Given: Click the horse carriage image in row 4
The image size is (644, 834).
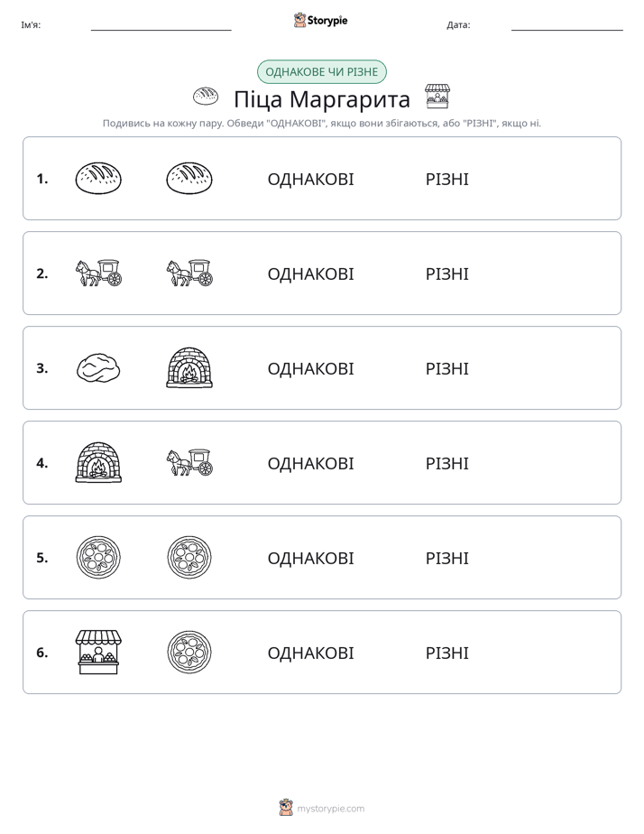Looking at the screenshot, I should [189, 462].
